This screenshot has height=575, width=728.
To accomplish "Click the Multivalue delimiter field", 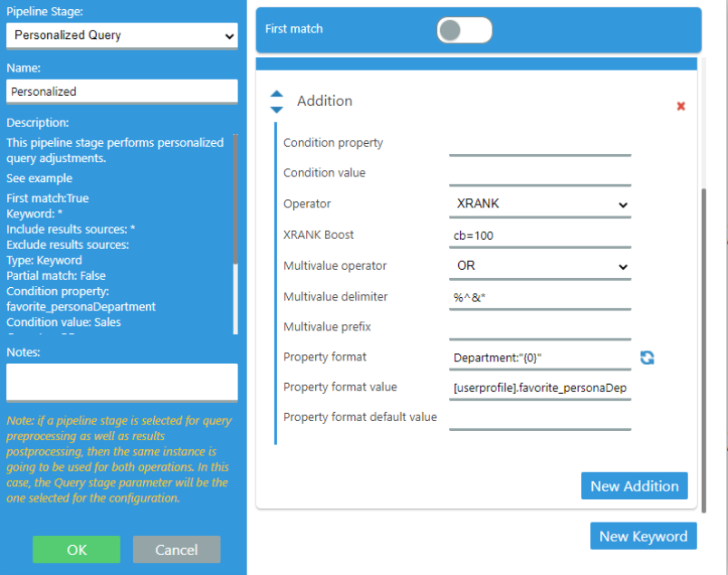I will 540,297.
